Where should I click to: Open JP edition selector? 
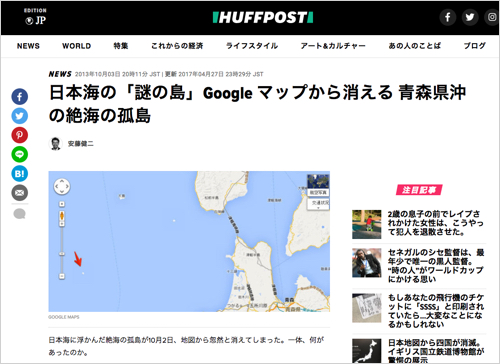[x=36, y=17]
